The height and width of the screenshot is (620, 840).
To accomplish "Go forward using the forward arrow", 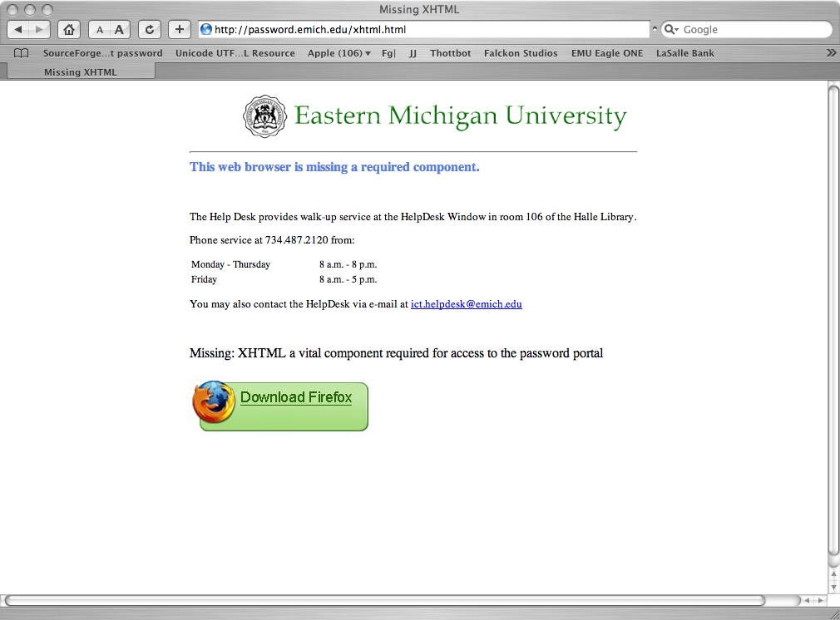I will click(40, 29).
